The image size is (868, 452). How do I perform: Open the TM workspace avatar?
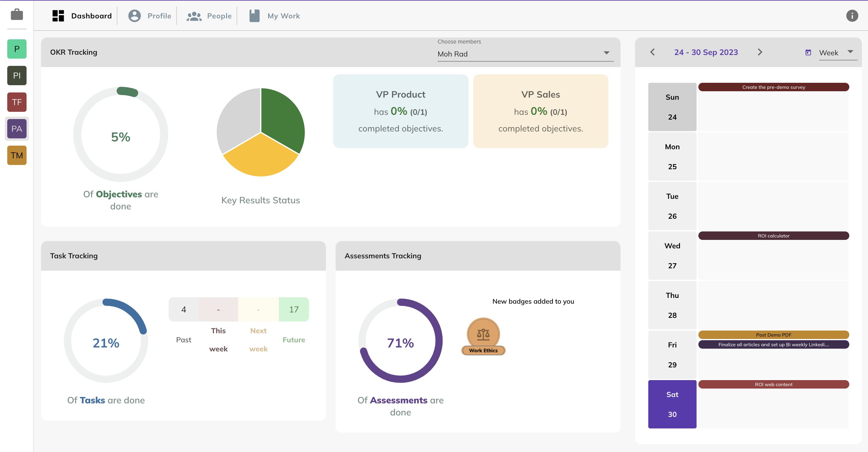pos(17,155)
